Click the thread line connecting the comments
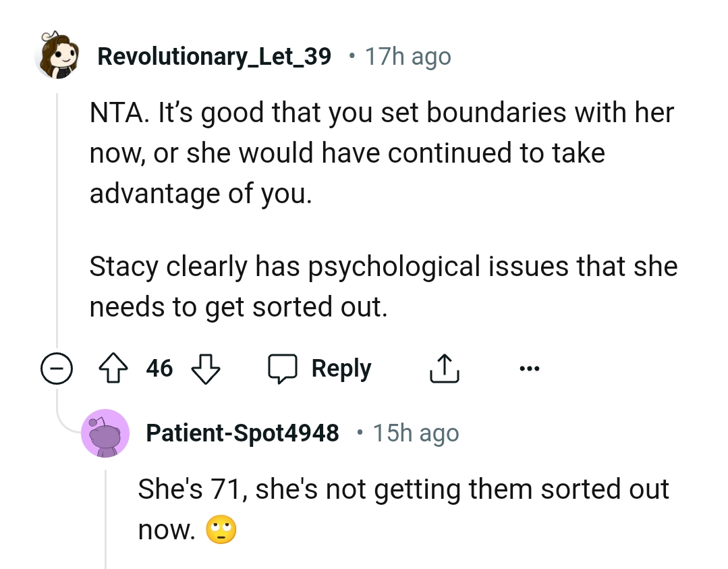 tap(57, 223)
